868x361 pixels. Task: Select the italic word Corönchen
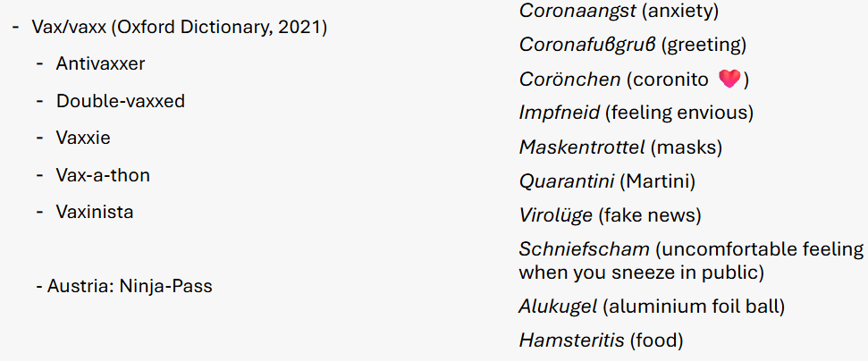(x=569, y=80)
